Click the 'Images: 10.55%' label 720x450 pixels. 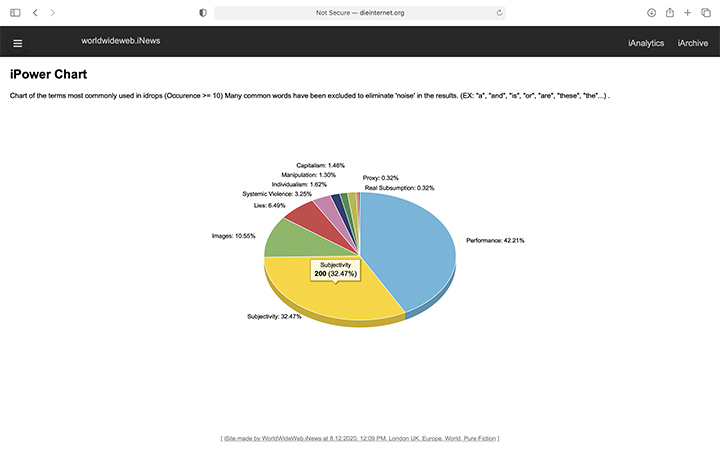[233, 236]
